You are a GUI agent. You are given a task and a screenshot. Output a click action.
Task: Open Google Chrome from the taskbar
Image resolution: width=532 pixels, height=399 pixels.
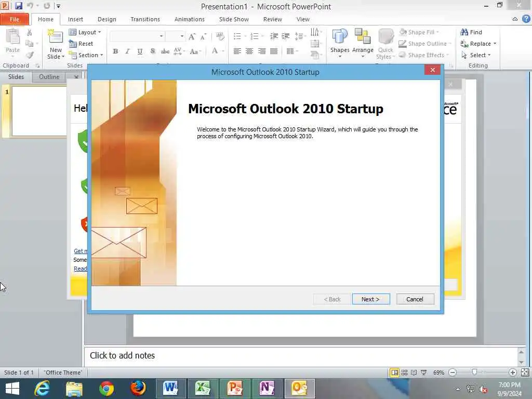pyautogui.click(x=107, y=389)
